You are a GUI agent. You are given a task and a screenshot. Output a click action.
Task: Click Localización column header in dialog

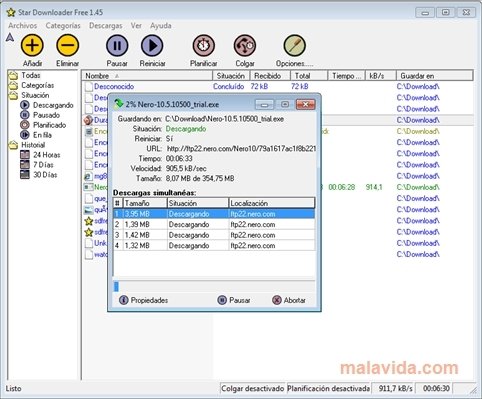(x=272, y=203)
